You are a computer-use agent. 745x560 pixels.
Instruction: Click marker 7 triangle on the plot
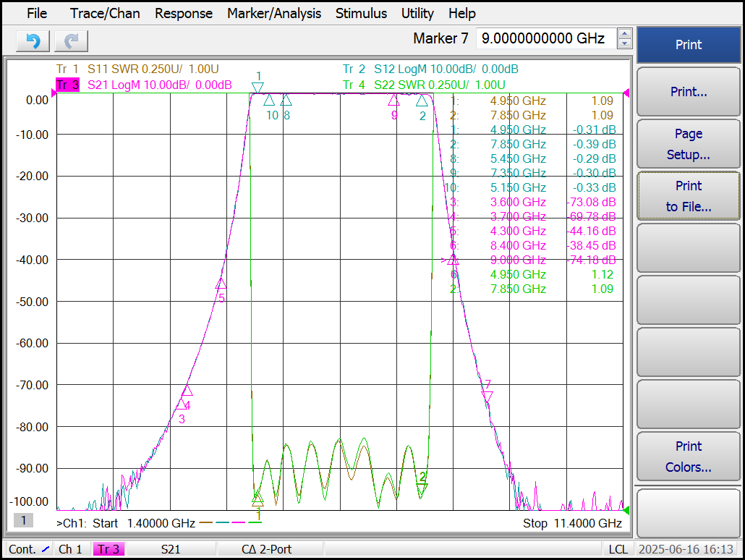point(488,396)
